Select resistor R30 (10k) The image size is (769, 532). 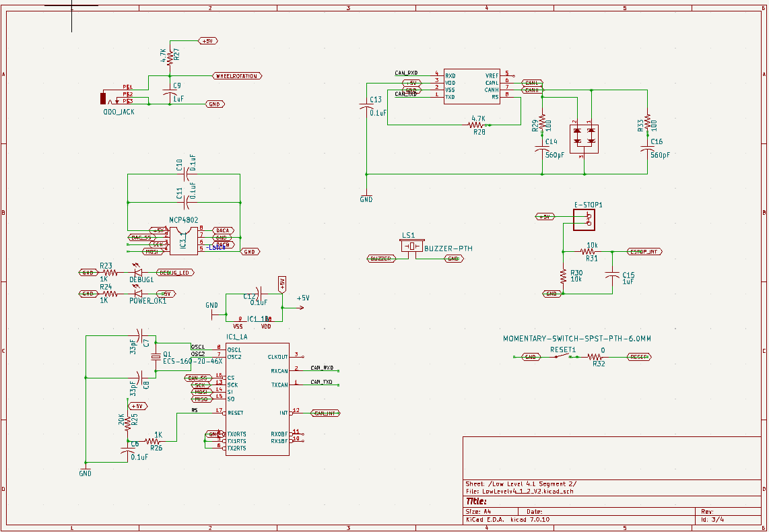point(563,277)
